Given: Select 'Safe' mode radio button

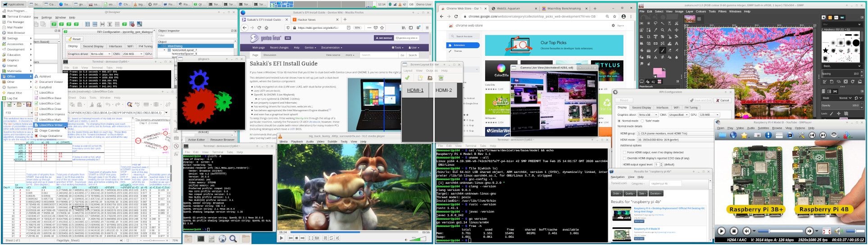Looking at the screenshot, I should (x=642, y=121).
